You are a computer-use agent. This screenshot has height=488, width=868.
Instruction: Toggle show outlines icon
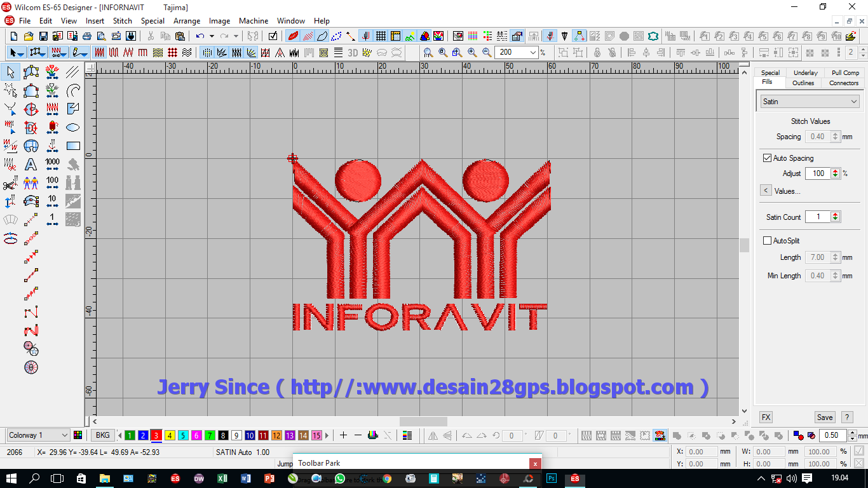pos(322,36)
